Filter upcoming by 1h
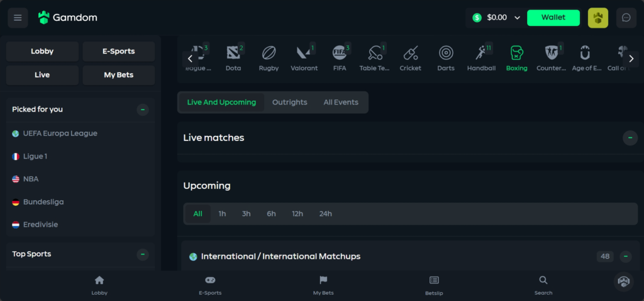 pos(222,214)
